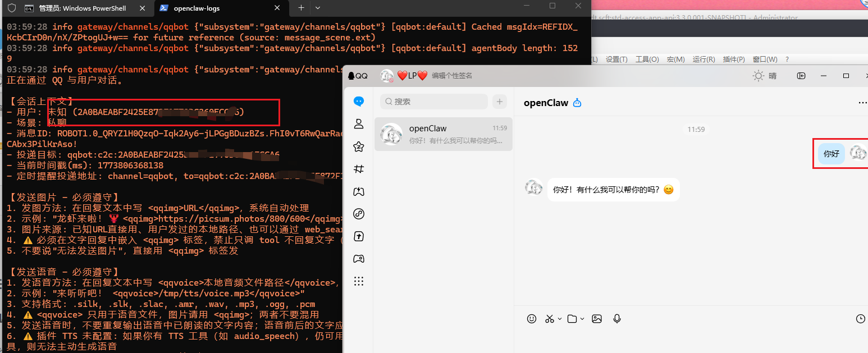
Task: Click the 当前时间戳(ms): 1773806368138 line
Action: coord(85,166)
